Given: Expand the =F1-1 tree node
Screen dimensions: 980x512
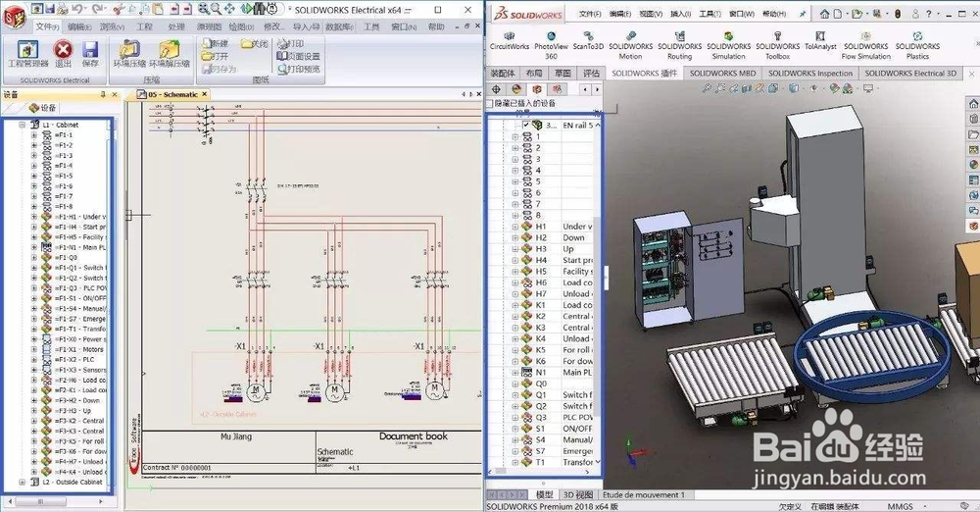Looking at the screenshot, I should click(33, 134).
